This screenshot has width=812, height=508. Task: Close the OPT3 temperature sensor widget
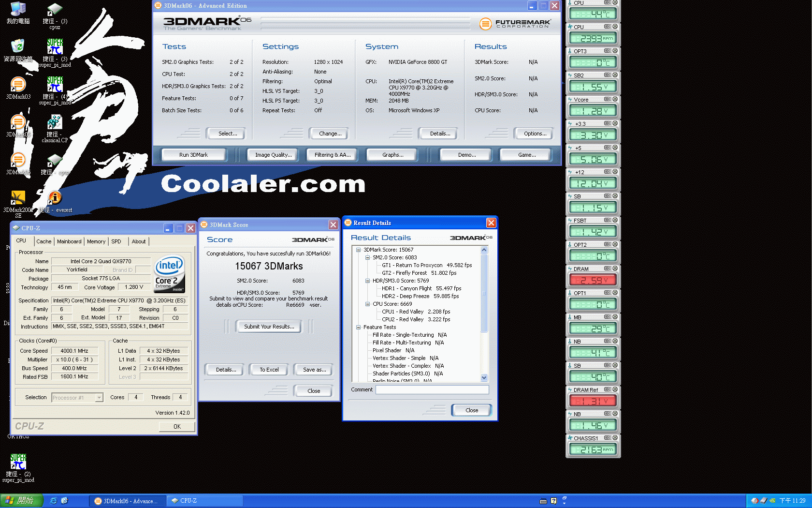(x=615, y=51)
